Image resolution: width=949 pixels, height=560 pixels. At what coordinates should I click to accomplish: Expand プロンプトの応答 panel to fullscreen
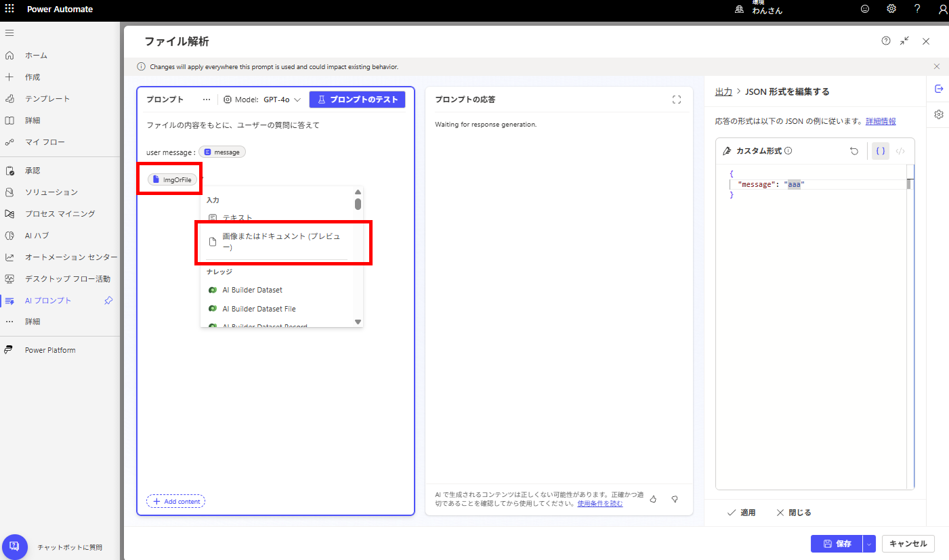(676, 99)
